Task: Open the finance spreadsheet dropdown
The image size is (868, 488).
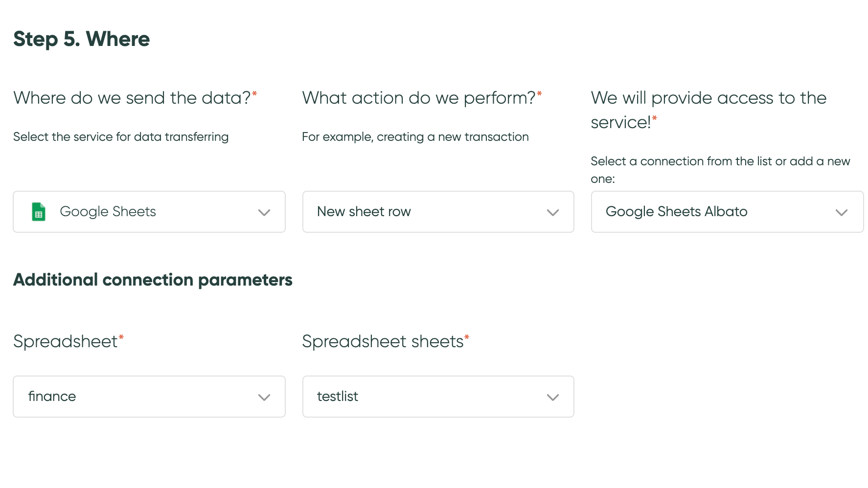Action: [x=149, y=397]
